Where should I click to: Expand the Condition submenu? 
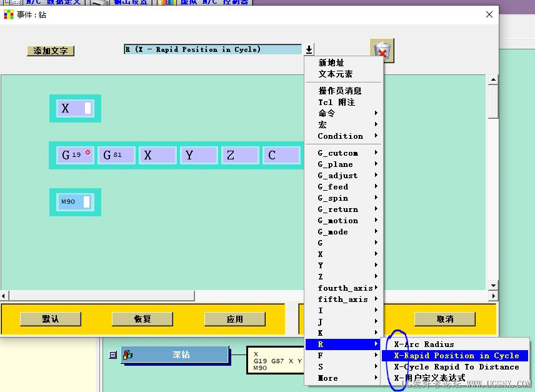click(x=344, y=136)
